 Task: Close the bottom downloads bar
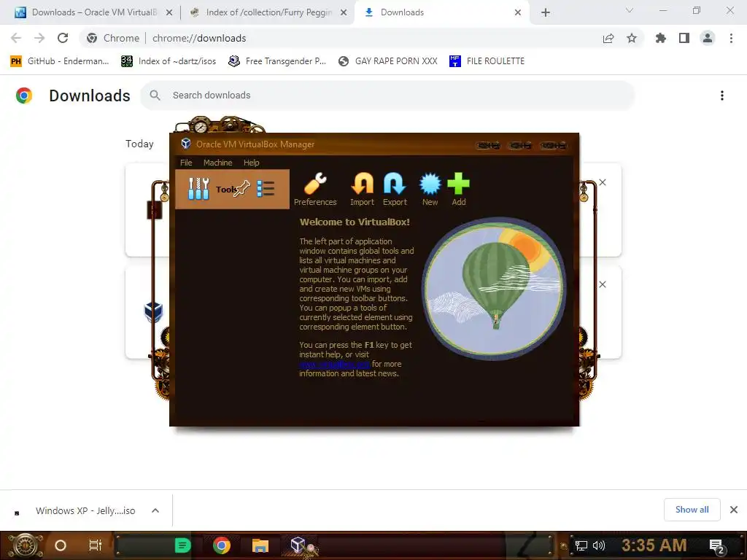click(x=734, y=510)
